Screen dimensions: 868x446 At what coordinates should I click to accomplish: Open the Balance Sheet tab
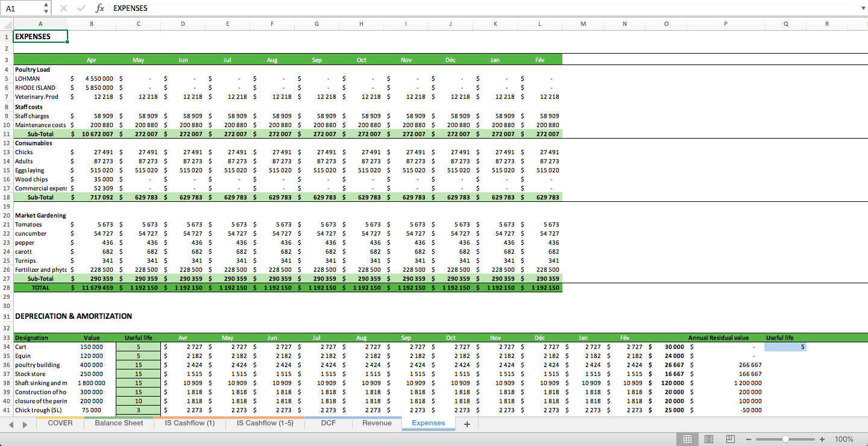tap(119, 423)
